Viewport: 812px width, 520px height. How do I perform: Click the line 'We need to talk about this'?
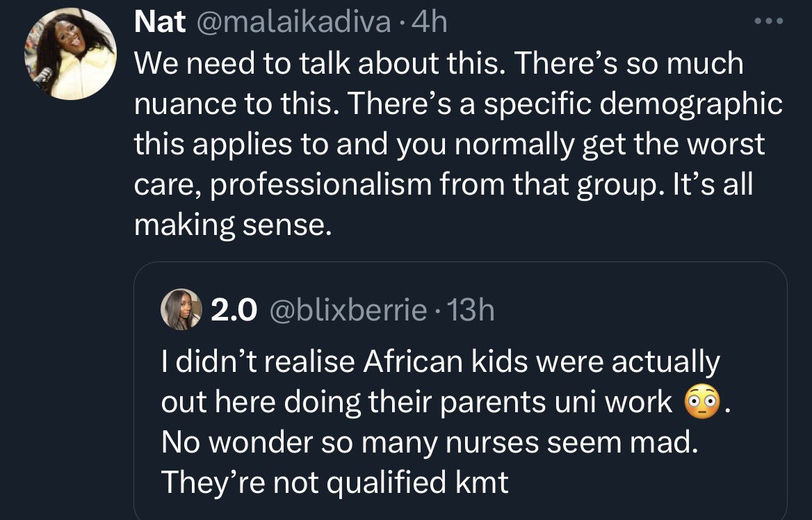point(314,64)
